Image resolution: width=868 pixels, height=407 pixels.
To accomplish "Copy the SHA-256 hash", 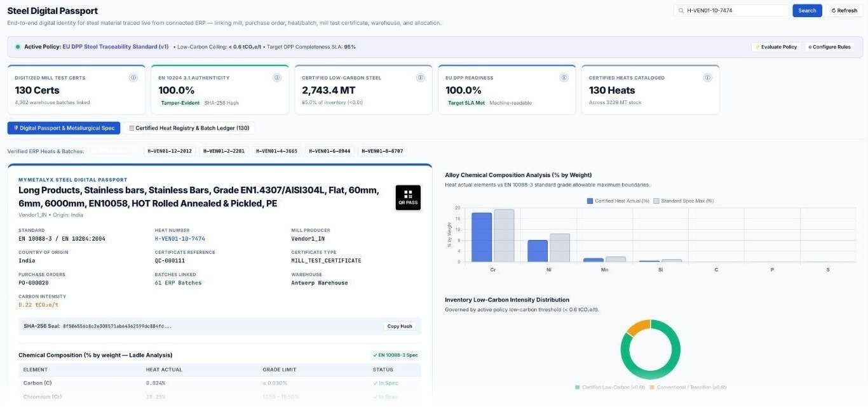I will coord(400,326).
